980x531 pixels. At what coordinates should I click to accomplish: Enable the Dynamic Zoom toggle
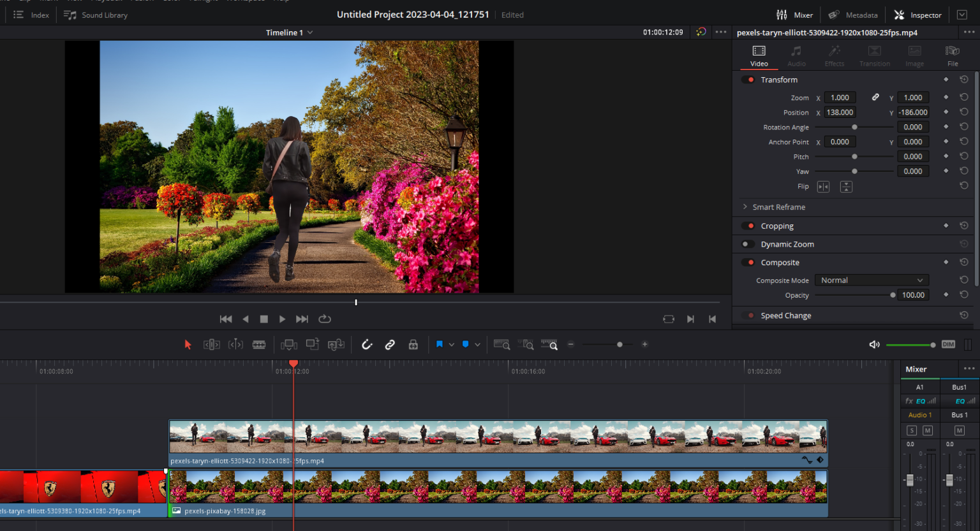click(748, 244)
